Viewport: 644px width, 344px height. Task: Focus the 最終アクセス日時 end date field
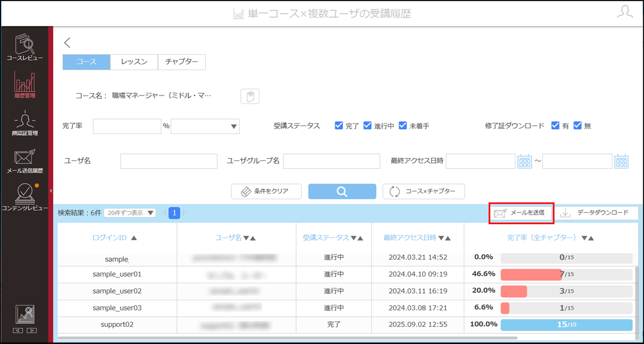coord(577,161)
